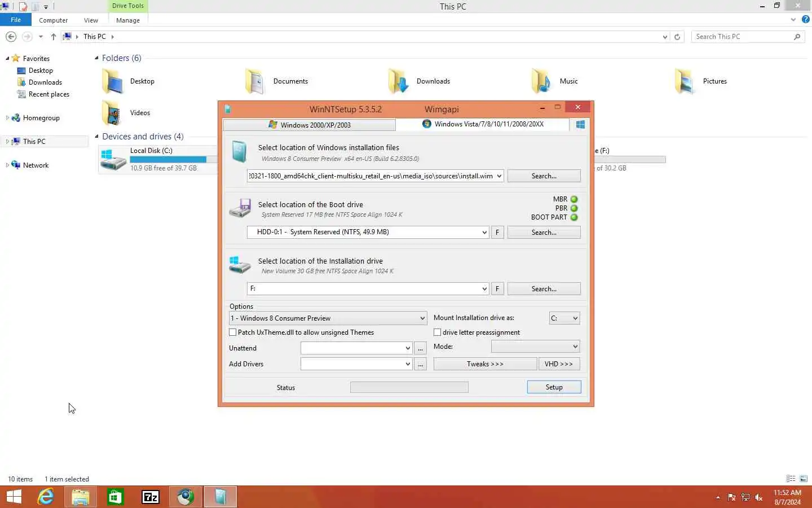Collapse the Devices and drives group
The width and height of the screenshot is (812, 508).
pyautogui.click(x=96, y=137)
